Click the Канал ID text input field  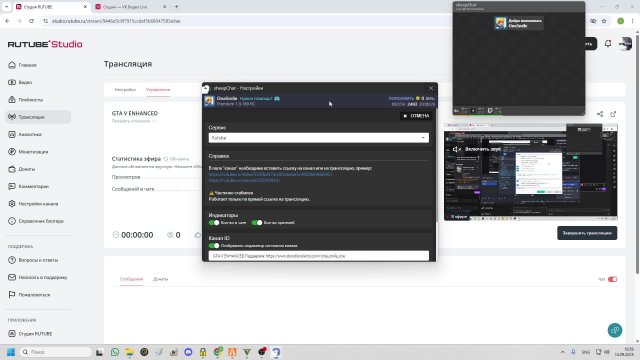pos(318,256)
